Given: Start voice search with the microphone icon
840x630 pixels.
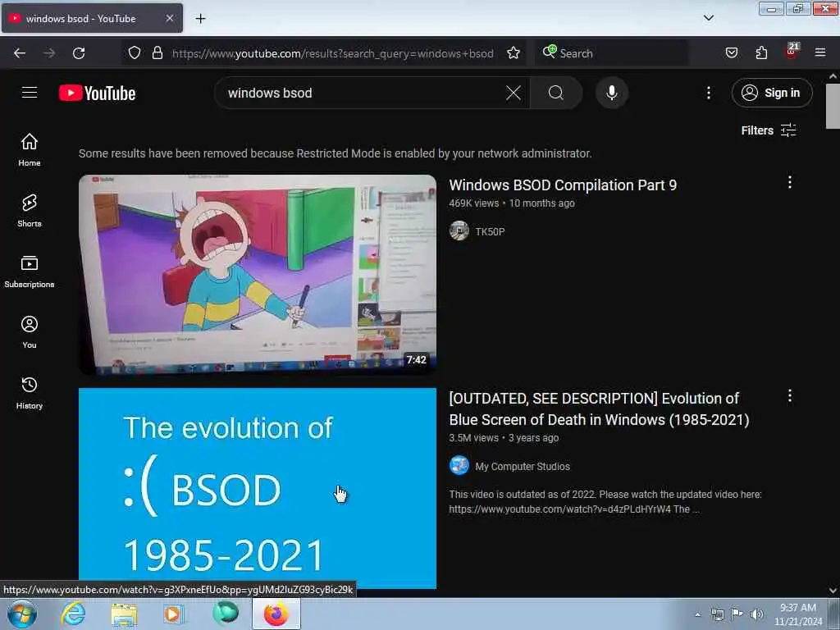Looking at the screenshot, I should point(611,94).
